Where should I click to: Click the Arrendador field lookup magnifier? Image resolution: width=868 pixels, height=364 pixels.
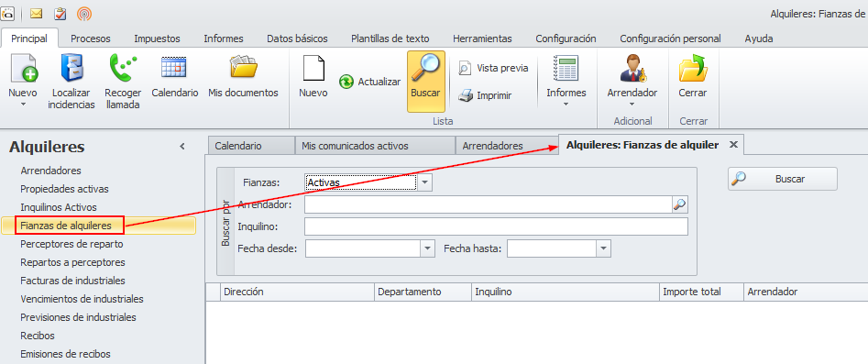point(680,204)
